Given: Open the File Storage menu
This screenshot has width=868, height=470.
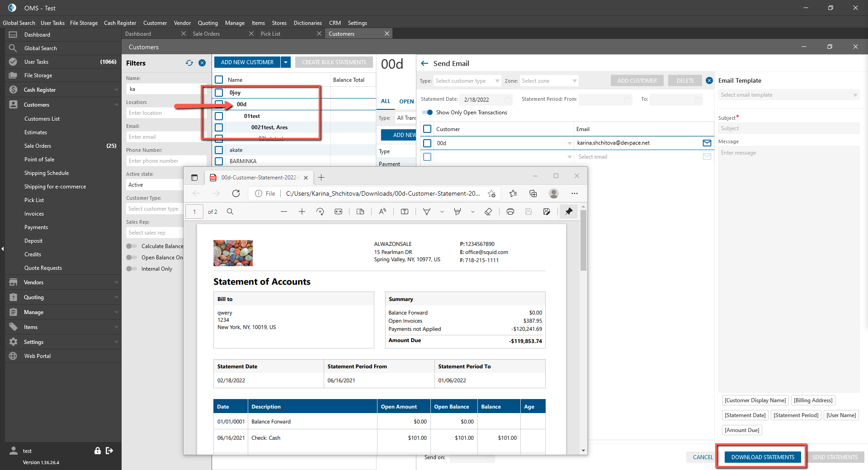Looking at the screenshot, I should [84, 23].
